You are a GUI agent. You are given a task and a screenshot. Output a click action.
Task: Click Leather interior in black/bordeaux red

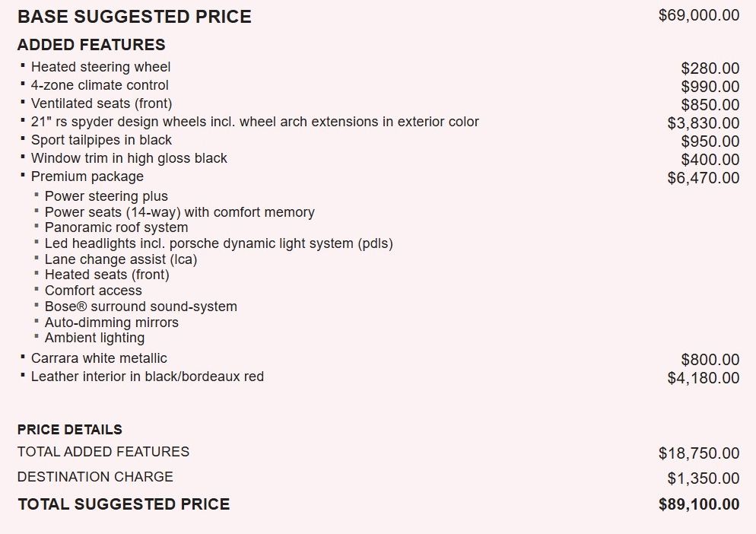147,377
